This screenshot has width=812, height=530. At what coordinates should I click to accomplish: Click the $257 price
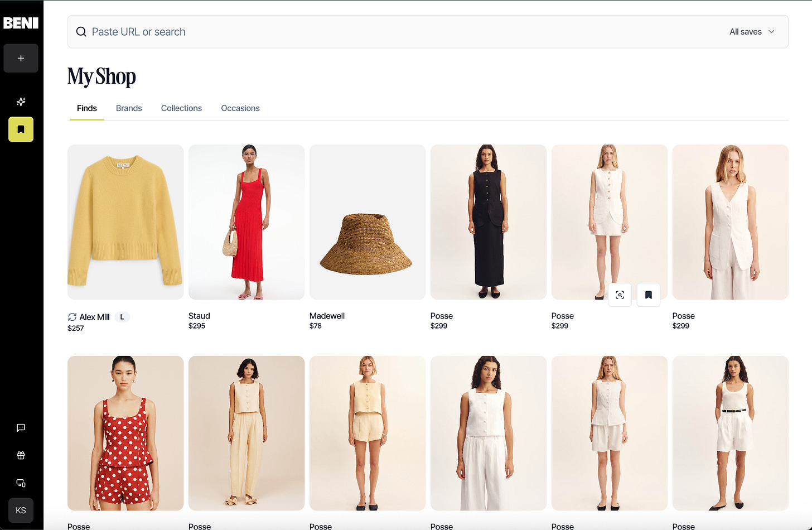pos(76,328)
